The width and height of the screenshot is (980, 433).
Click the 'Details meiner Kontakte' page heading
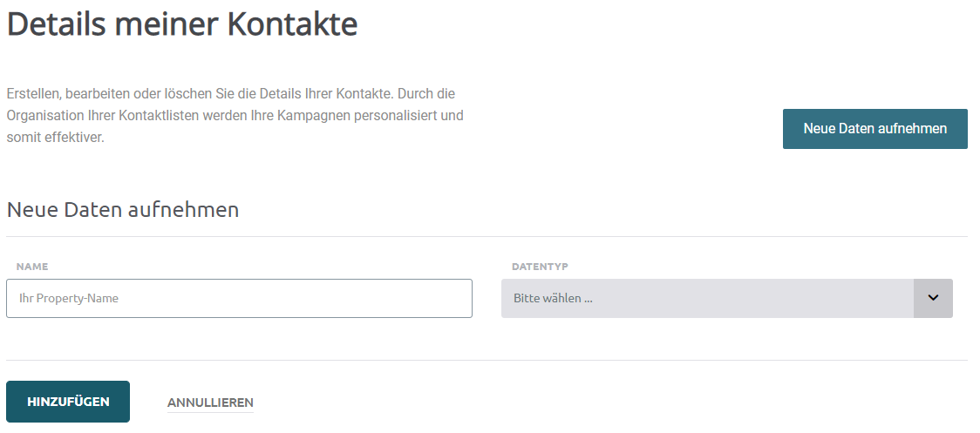(x=182, y=24)
